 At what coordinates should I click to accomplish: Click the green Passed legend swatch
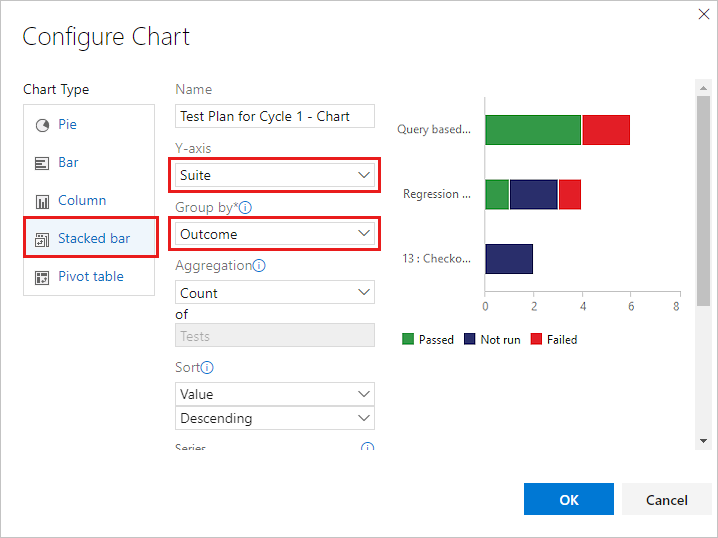click(x=408, y=339)
